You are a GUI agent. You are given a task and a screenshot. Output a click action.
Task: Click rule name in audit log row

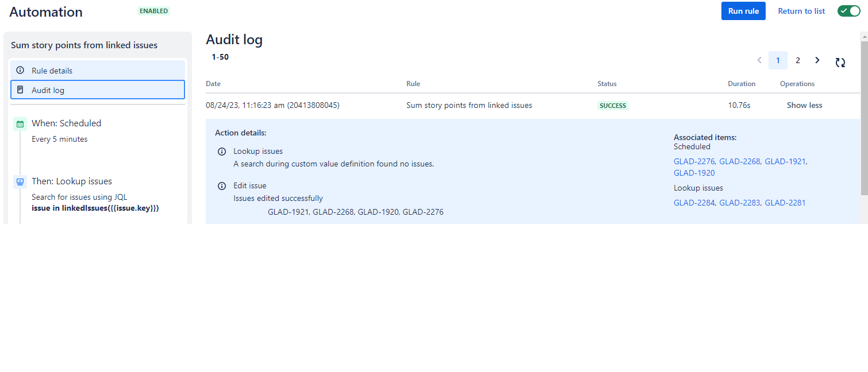coord(469,106)
